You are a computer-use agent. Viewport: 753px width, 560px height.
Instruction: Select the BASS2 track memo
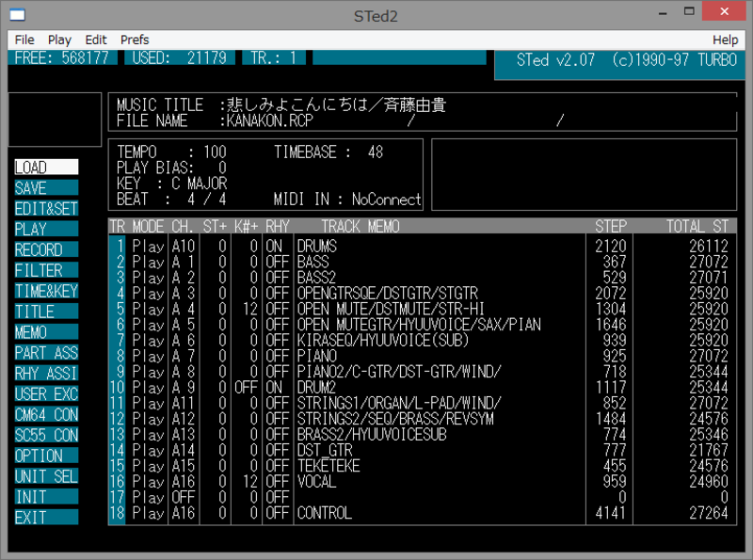(x=316, y=278)
